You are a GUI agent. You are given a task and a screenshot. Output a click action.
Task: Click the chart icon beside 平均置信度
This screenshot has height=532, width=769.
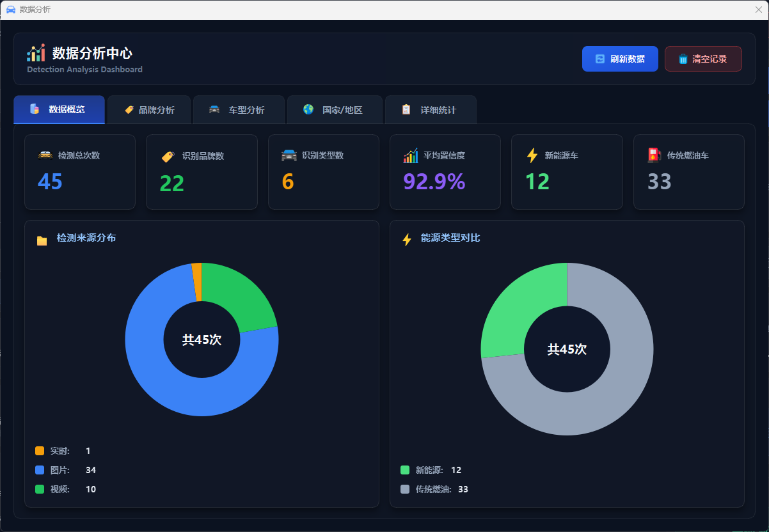point(411,155)
